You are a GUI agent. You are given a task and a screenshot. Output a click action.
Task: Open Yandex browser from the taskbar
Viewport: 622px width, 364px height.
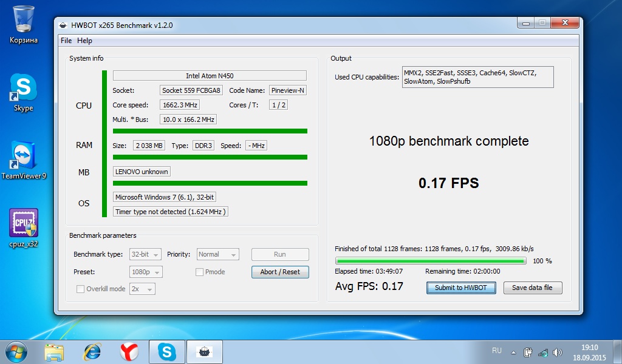coord(129,352)
